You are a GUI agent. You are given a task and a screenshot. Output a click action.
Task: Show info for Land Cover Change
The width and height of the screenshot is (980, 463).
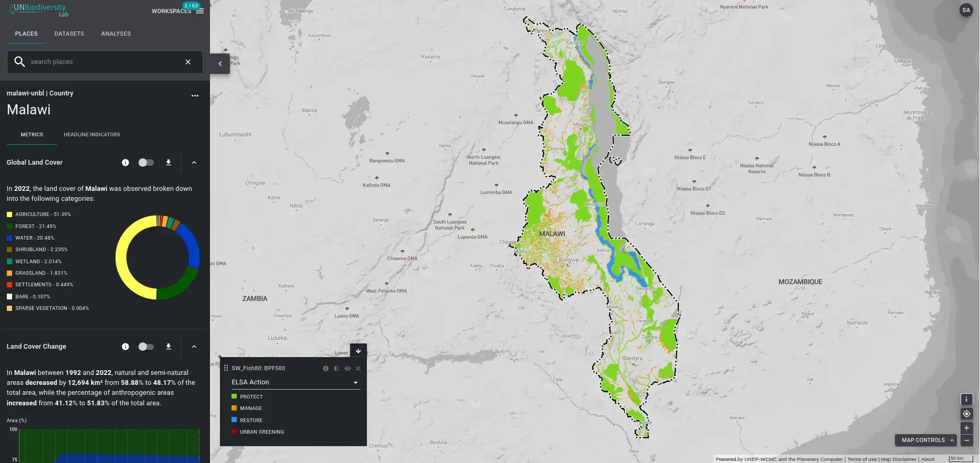(x=125, y=347)
